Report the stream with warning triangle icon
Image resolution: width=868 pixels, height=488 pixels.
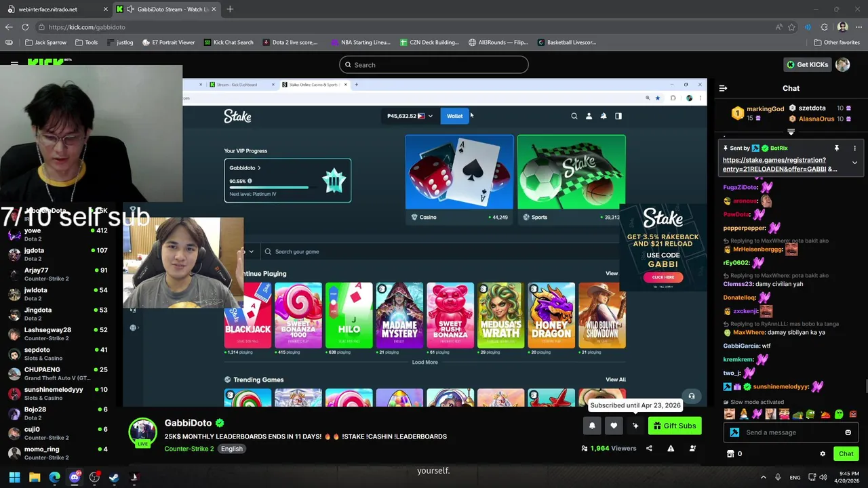[671, 448]
